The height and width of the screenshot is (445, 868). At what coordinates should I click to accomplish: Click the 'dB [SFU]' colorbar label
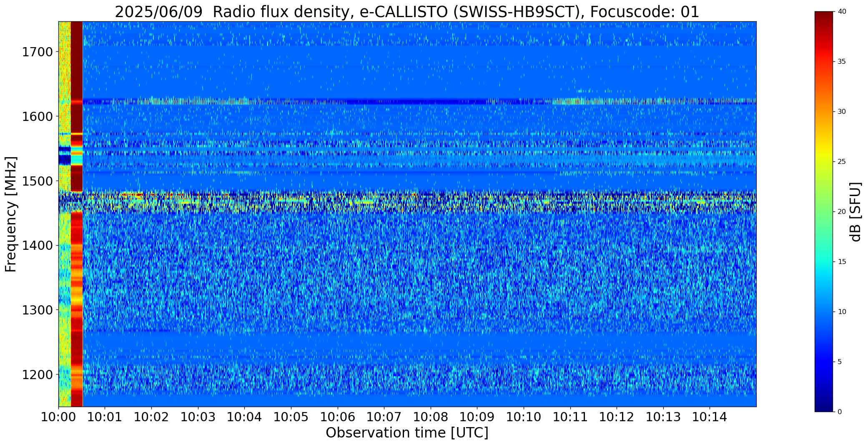click(855, 212)
